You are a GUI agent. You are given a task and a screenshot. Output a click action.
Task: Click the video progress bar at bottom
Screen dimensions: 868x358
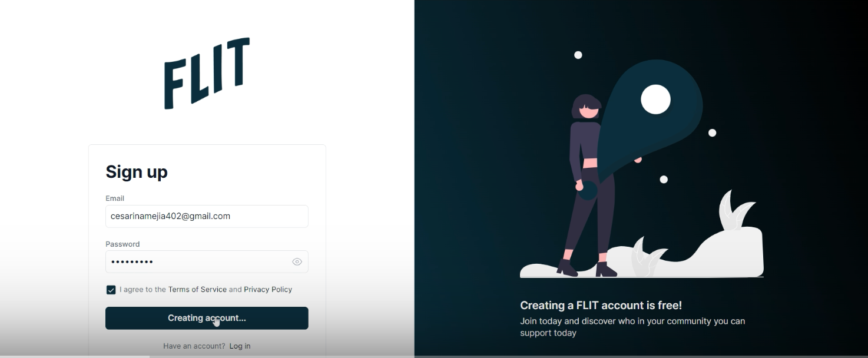(x=434, y=356)
